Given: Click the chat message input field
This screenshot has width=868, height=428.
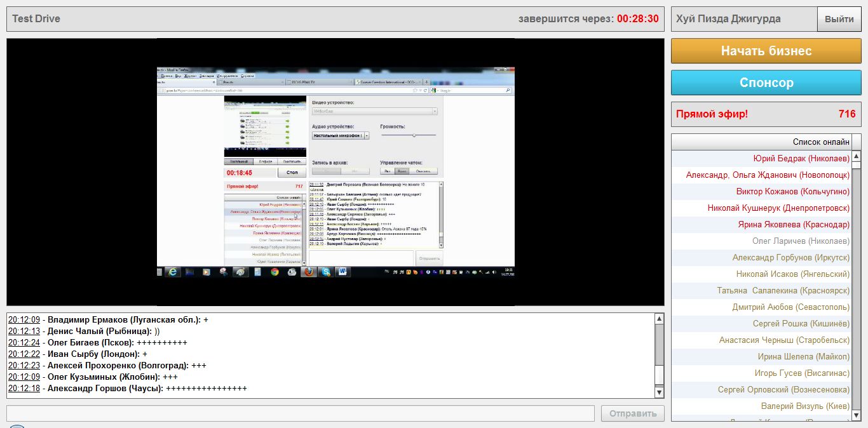Looking at the screenshot, I should coord(301,413).
